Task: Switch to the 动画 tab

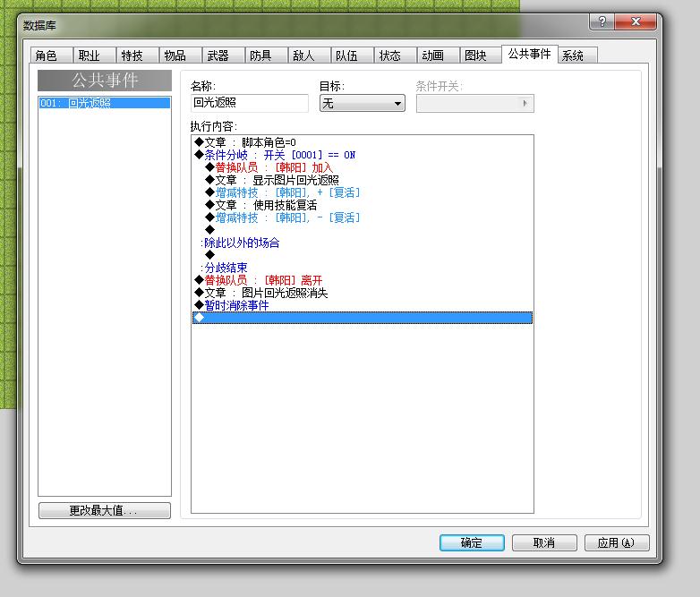Action: point(438,55)
